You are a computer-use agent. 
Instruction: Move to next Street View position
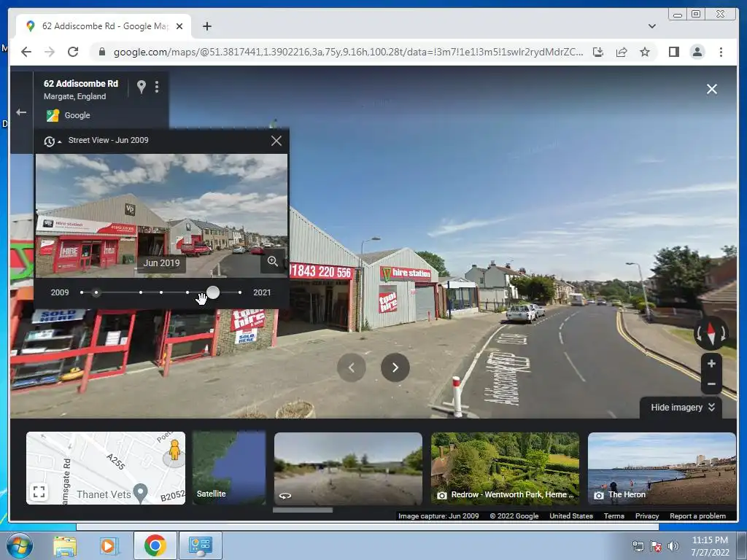(395, 367)
